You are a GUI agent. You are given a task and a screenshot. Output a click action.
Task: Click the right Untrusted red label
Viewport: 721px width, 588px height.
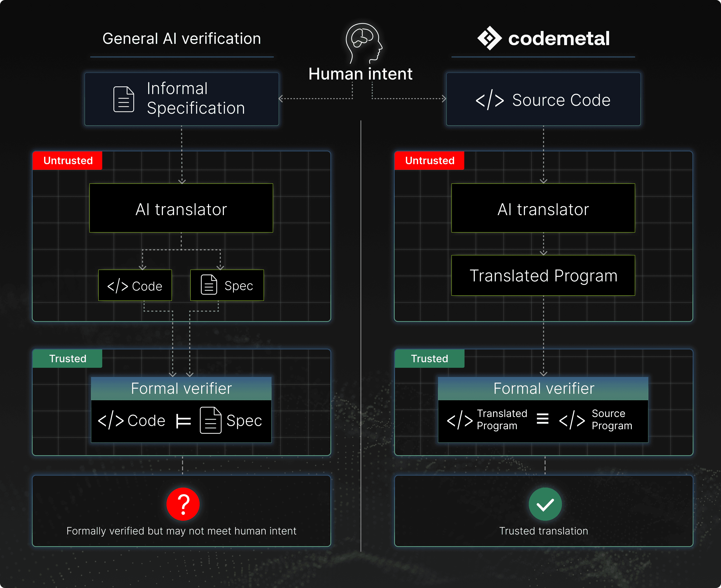pos(429,161)
